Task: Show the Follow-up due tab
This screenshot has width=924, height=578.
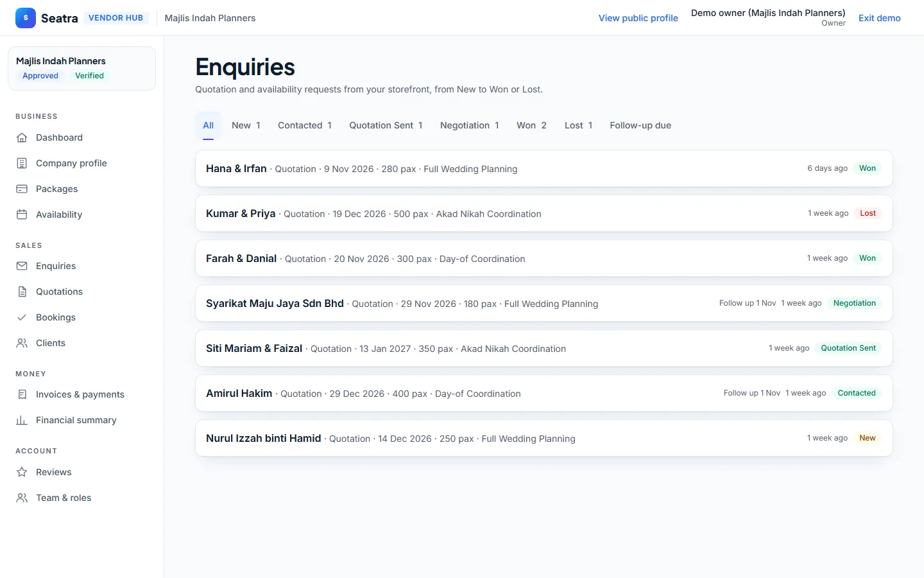Action: (640, 125)
